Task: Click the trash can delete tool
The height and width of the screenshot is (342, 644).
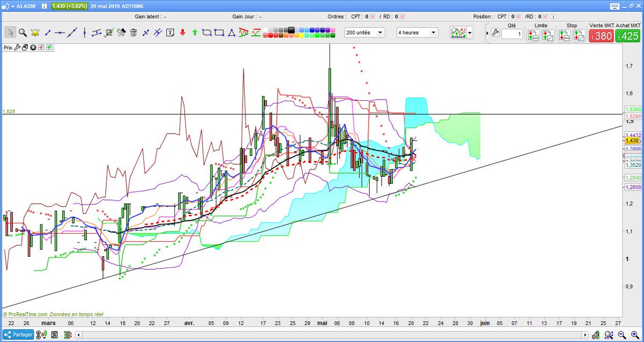Action: pyautogui.click(x=133, y=33)
